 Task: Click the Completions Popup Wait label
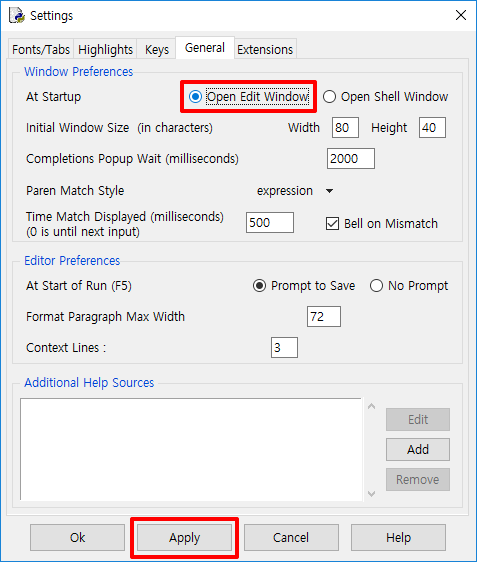coord(132,158)
